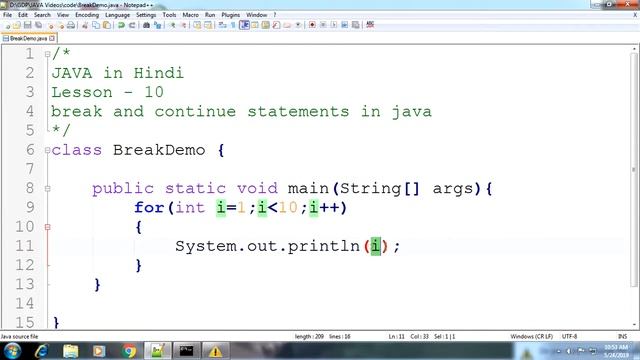
Task: Open the Search menu
Action: click(42, 15)
